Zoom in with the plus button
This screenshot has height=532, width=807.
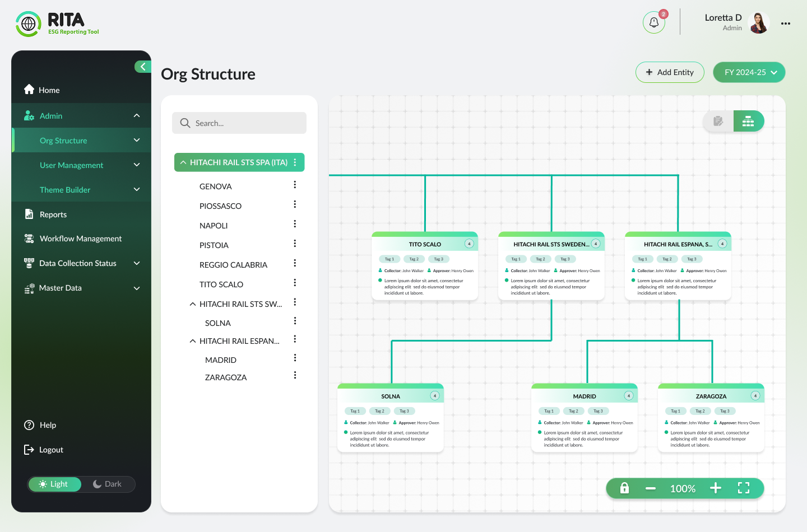click(x=716, y=488)
